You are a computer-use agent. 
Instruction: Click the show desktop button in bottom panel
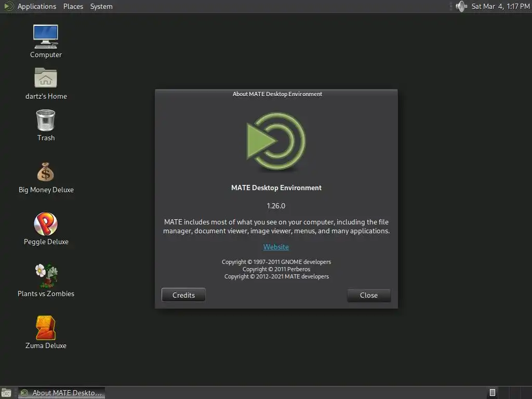click(6, 393)
